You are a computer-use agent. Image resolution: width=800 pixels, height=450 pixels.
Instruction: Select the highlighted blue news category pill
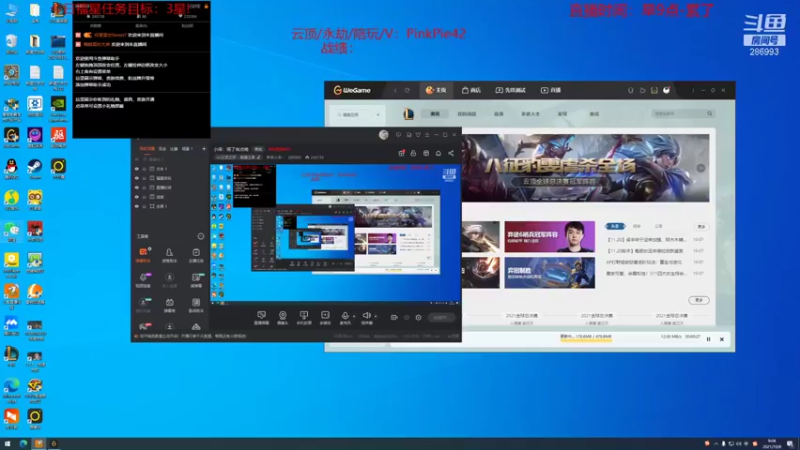click(x=615, y=226)
